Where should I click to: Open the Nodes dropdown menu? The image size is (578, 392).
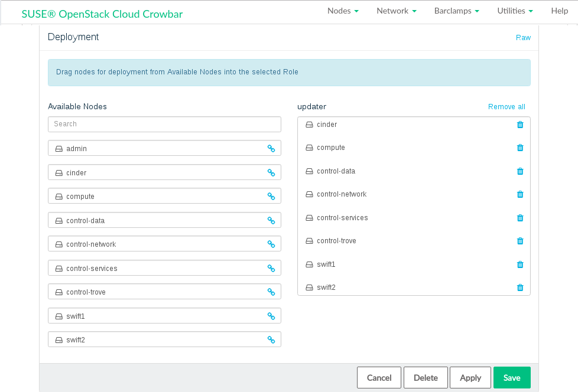[x=343, y=11]
